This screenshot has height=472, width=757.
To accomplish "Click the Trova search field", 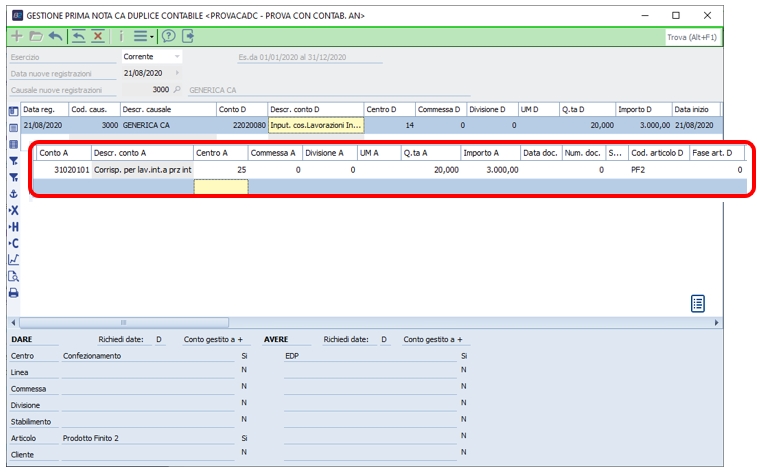I will click(x=692, y=37).
